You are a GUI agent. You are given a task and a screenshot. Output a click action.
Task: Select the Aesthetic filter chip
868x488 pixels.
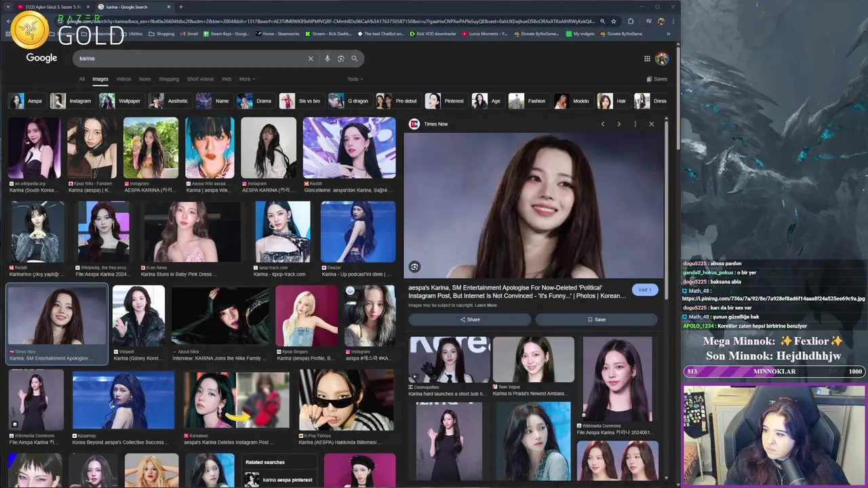pyautogui.click(x=170, y=101)
